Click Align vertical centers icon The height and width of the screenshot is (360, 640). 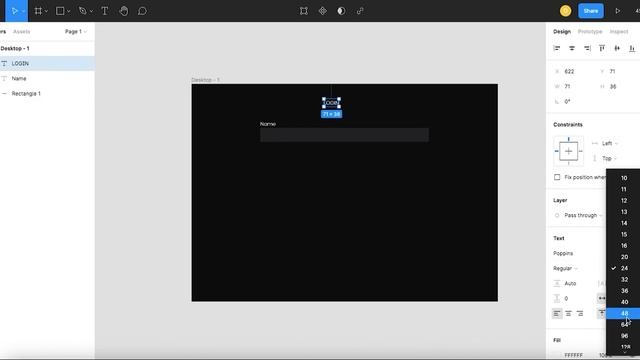(x=617, y=48)
